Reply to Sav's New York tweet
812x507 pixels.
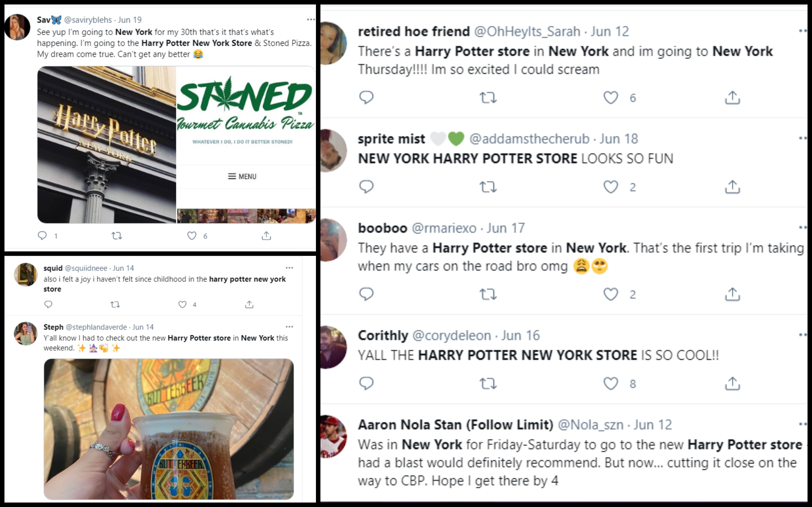click(42, 236)
